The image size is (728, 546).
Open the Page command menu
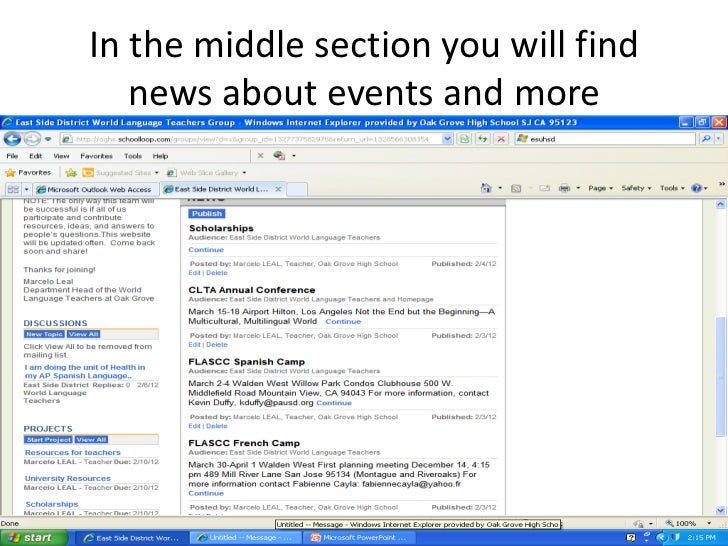pos(600,188)
